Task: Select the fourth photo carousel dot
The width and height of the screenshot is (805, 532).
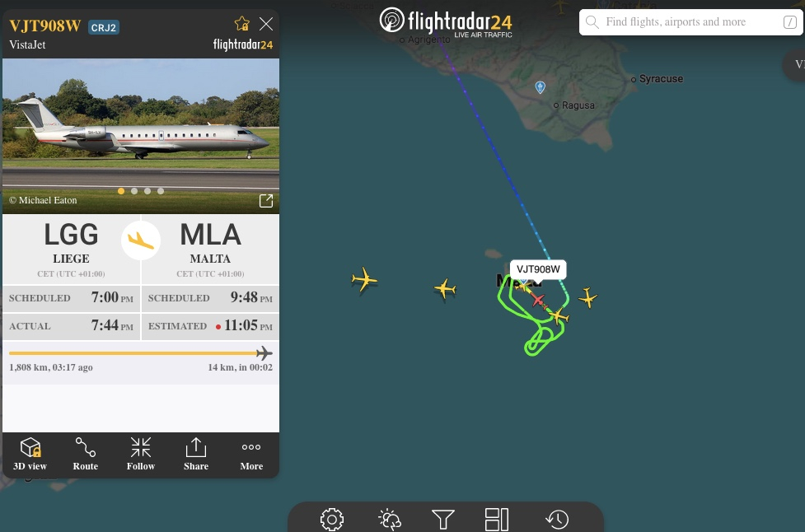Action: (x=161, y=191)
